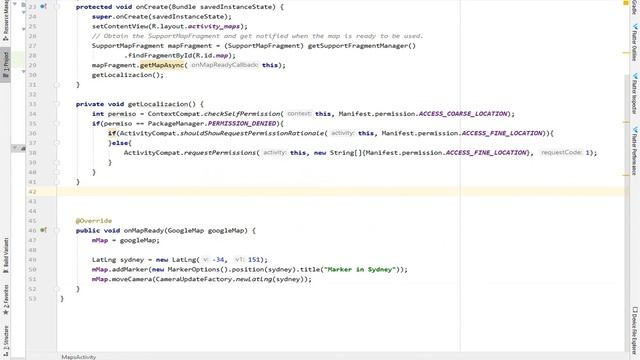Click 'LatLng sydney' declaration
Viewport: 640px width, 360px height.
pyautogui.click(x=118, y=260)
